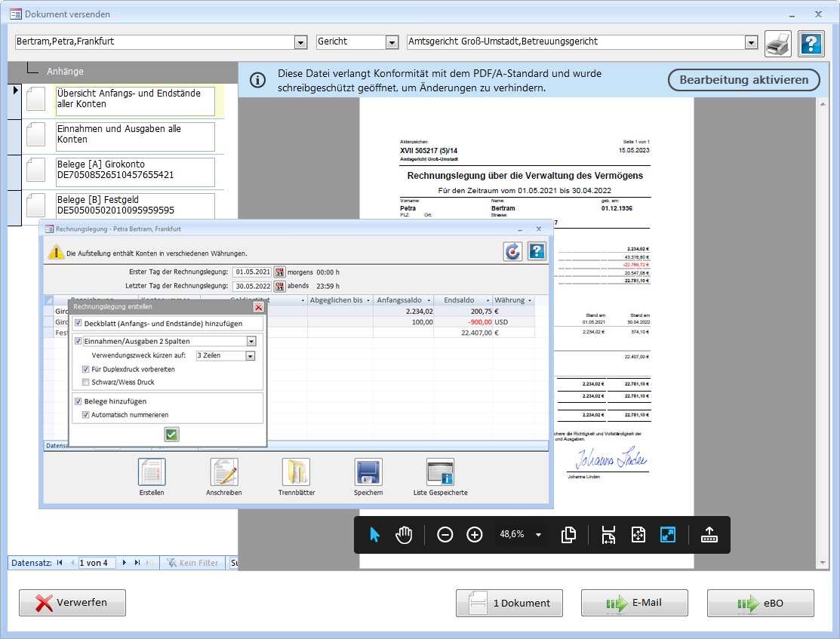Toggle Belege hinzufügen checkbox
The width and height of the screenshot is (840, 639).
78,401
